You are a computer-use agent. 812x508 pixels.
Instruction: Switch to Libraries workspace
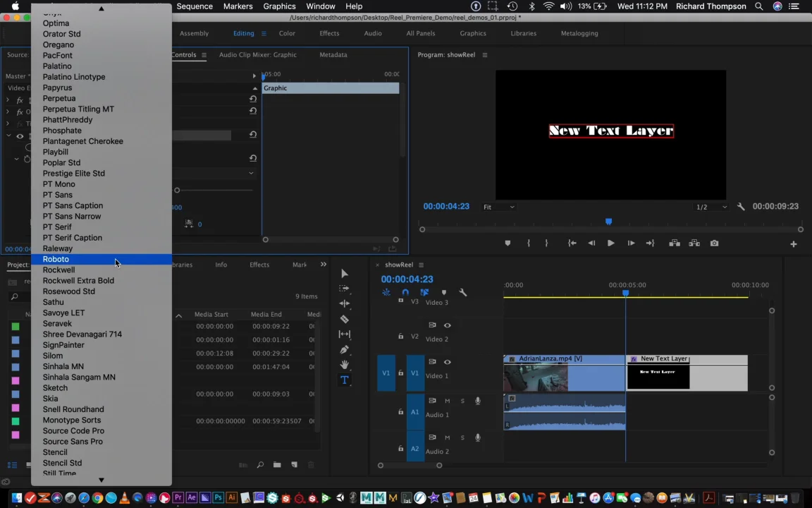[524, 33]
